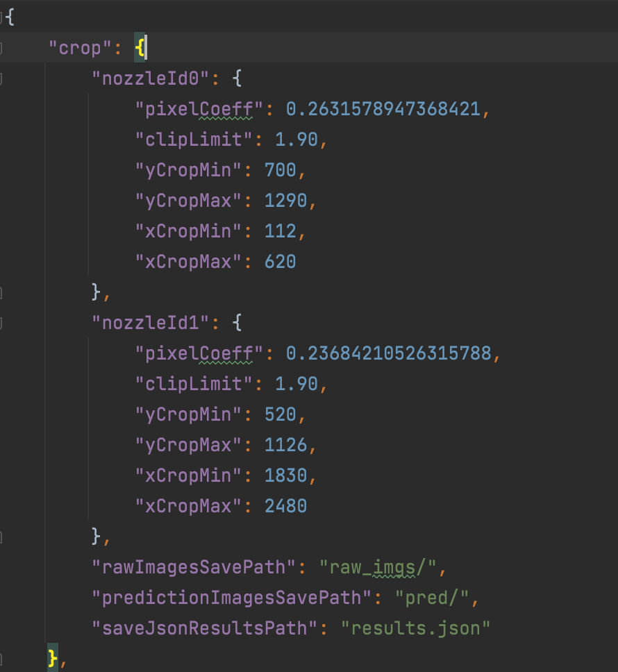Click the "xCropMin" key in the nozzleId0 block
This screenshot has width=618, height=672.
pyautogui.click(x=188, y=231)
